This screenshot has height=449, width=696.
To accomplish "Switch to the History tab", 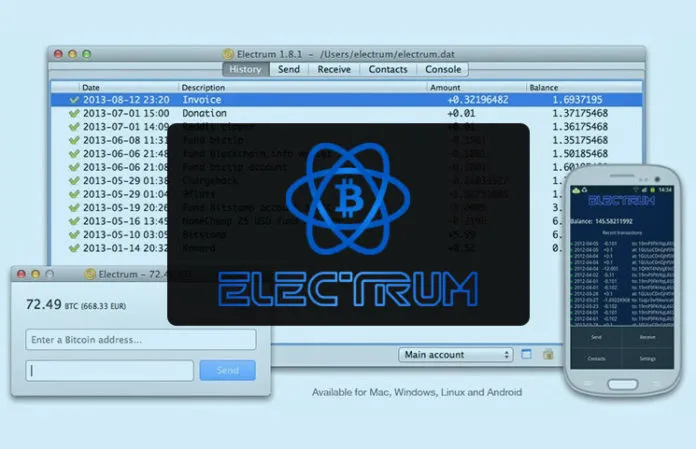I will 245,69.
